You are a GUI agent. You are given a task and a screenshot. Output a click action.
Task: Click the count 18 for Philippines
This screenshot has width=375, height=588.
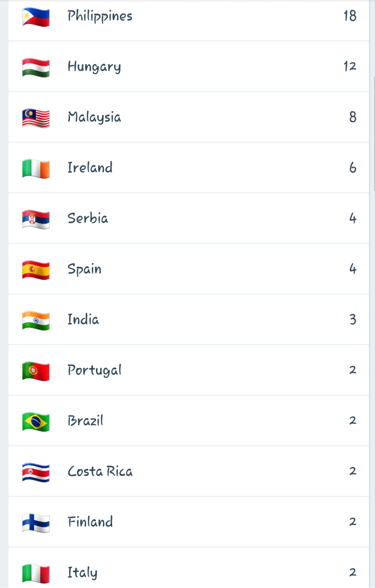click(350, 16)
